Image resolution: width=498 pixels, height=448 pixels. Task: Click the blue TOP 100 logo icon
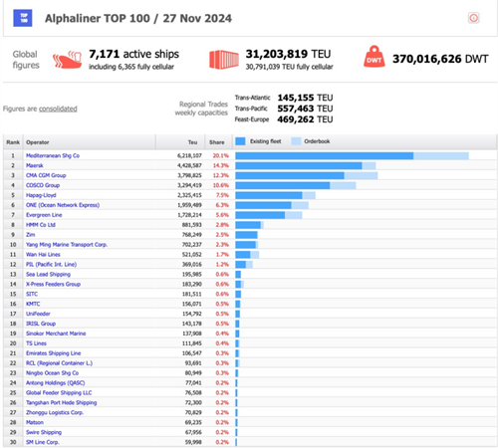tap(23, 18)
